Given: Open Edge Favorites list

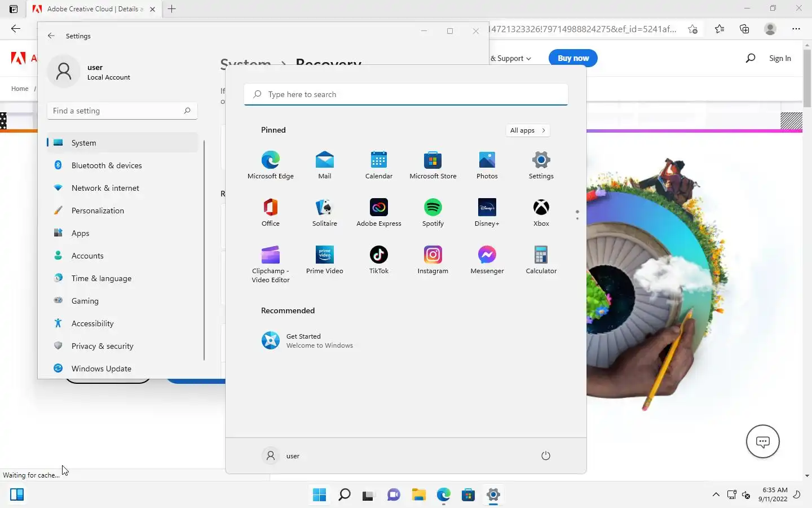Looking at the screenshot, I should pos(720,29).
